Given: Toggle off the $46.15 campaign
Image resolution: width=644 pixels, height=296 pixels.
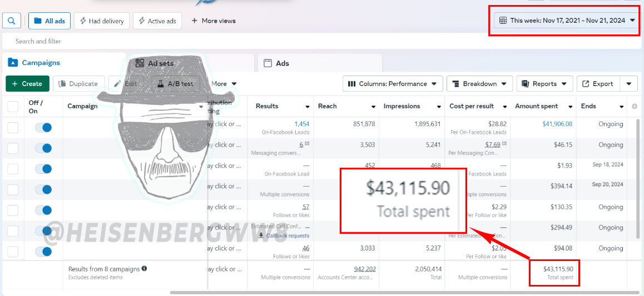Looking at the screenshot, I should 43,148.
